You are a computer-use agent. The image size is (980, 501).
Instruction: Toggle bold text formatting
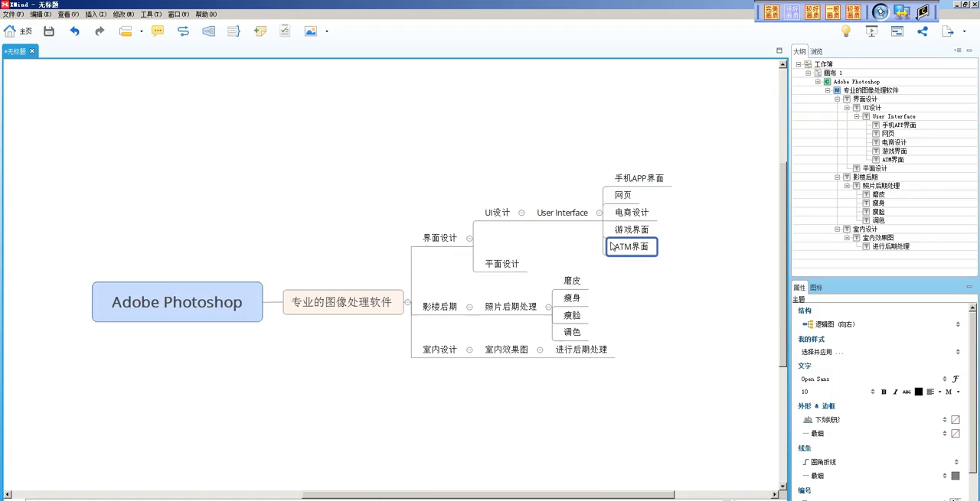[884, 392]
